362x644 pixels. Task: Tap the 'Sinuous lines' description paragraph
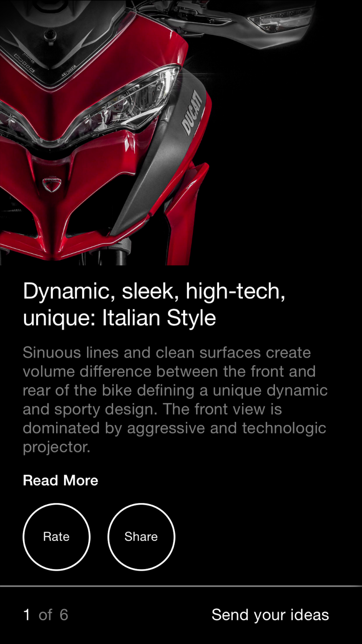[175, 399]
